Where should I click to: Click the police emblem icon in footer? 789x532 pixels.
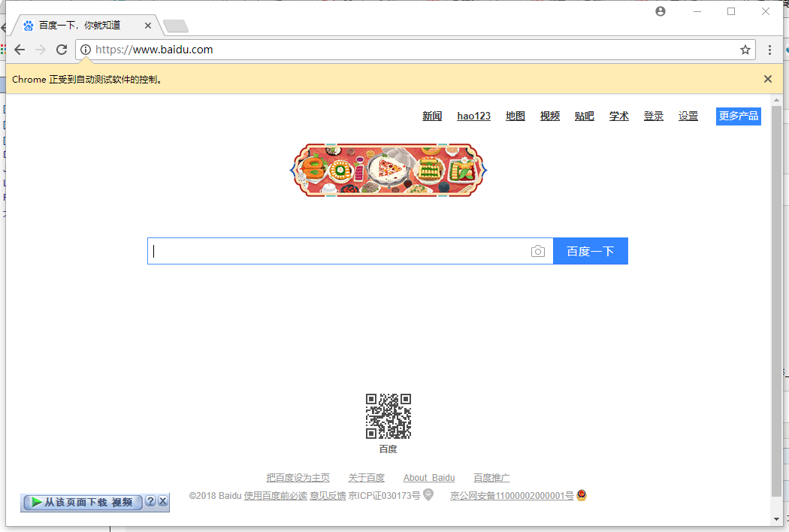[x=582, y=495]
